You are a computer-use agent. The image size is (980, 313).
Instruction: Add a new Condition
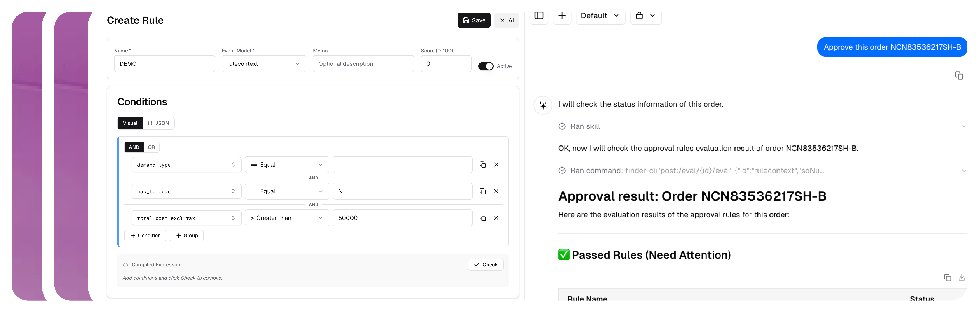[x=145, y=235]
